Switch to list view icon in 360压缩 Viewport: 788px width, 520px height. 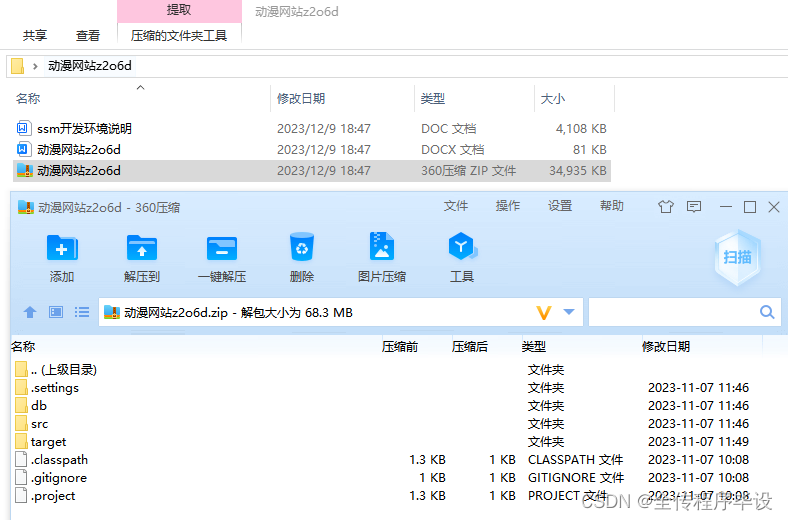tap(81, 313)
